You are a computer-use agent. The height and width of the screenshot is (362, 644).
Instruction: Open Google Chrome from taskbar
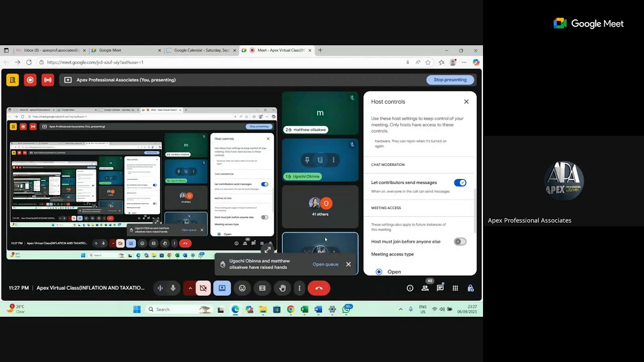pos(290,309)
